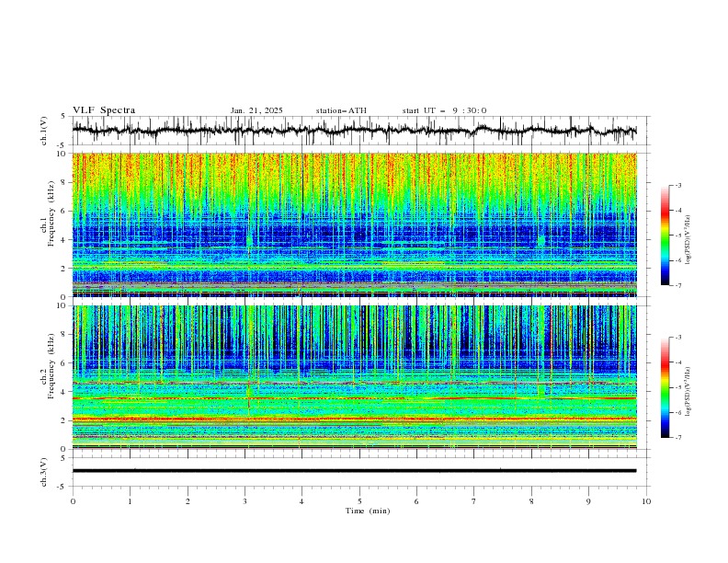Click time axis tick label "2"
Viewport: 728px width, 563px height.
pos(188,501)
